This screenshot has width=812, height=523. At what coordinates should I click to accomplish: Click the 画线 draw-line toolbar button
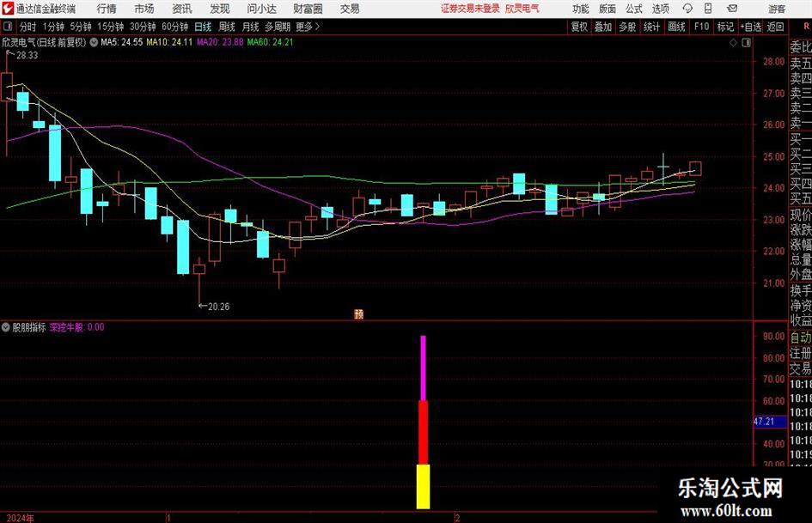pyautogui.click(x=676, y=27)
